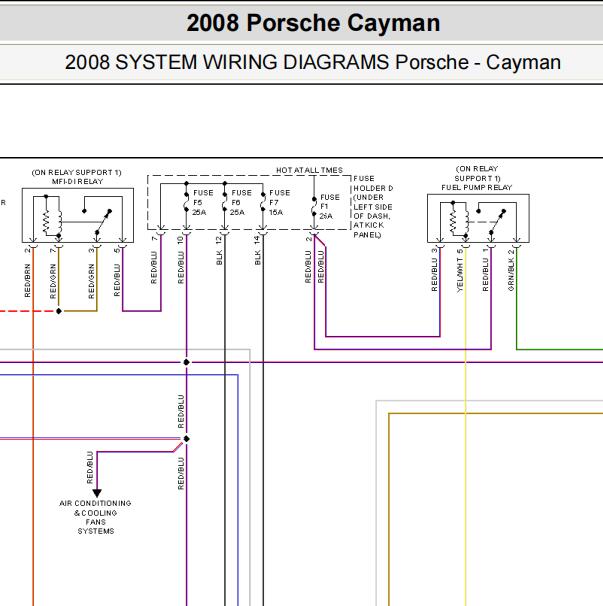The image size is (603, 606).
Task: Click the BLK wire label at pin 12
Action: tap(219, 258)
